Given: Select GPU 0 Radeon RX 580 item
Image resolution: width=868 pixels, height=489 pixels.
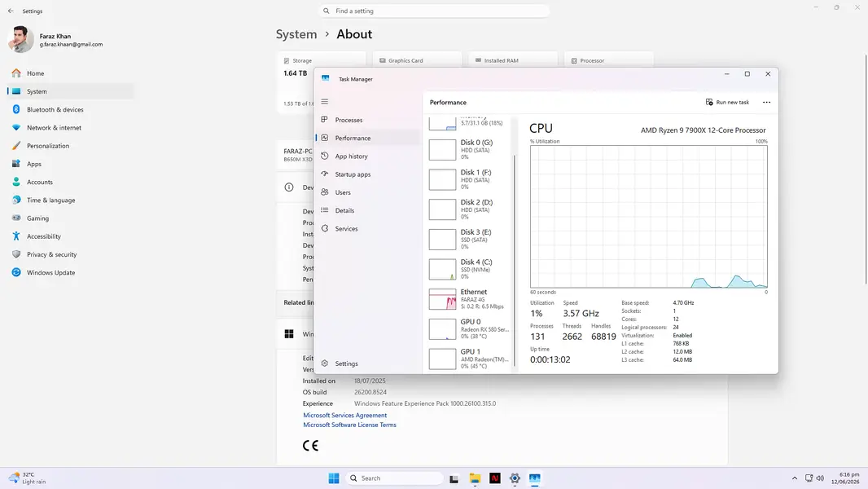Looking at the screenshot, I should (469, 329).
